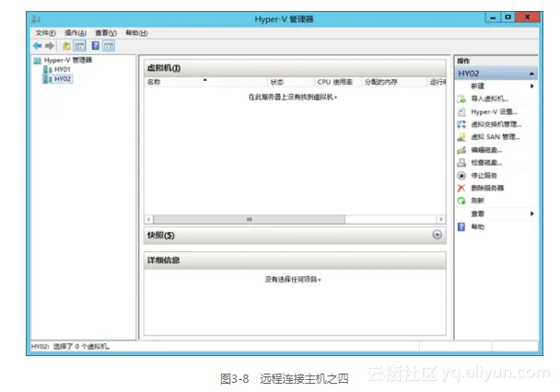560x392 pixels.
Task: Sort by the 状态 column header
Action: click(x=291, y=82)
